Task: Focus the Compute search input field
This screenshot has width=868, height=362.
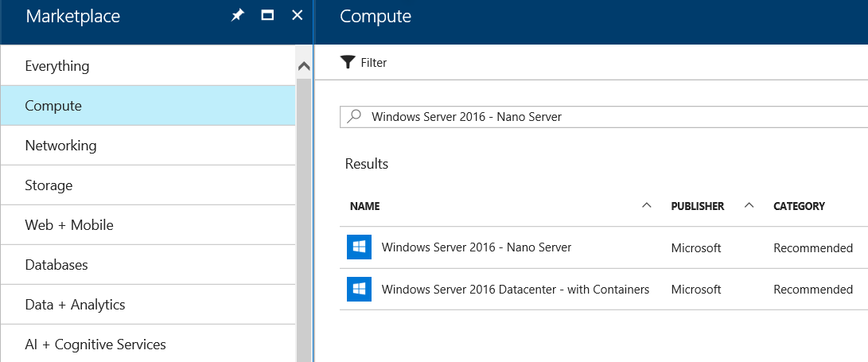Action: pyautogui.click(x=603, y=117)
